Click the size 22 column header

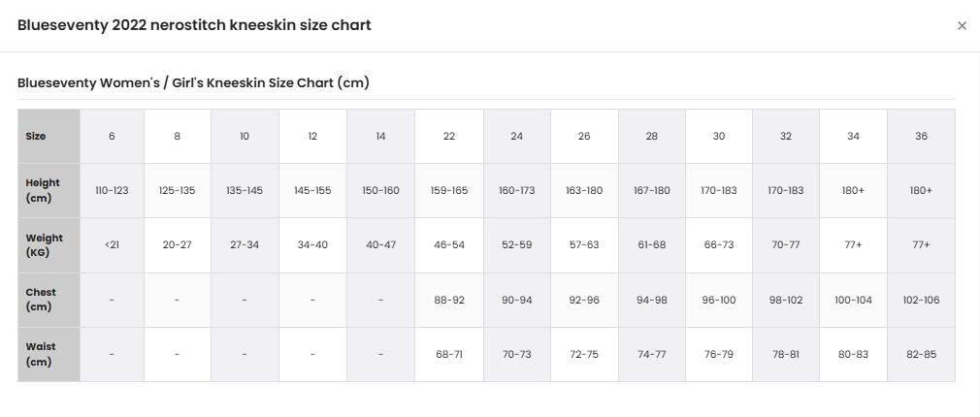(448, 136)
